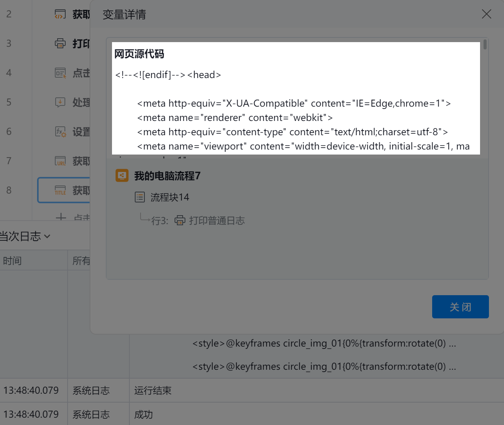Open the 打印普通日志 line 3 link

pos(216,221)
